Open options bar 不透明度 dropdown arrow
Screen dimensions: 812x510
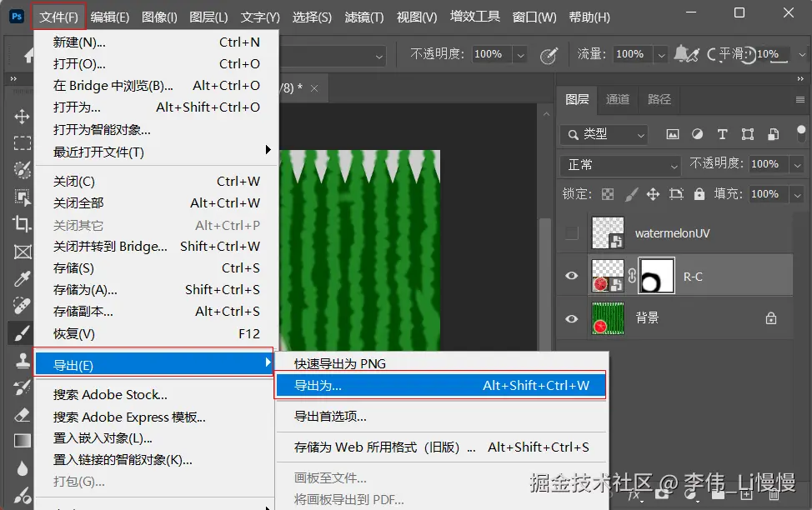(520, 54)
